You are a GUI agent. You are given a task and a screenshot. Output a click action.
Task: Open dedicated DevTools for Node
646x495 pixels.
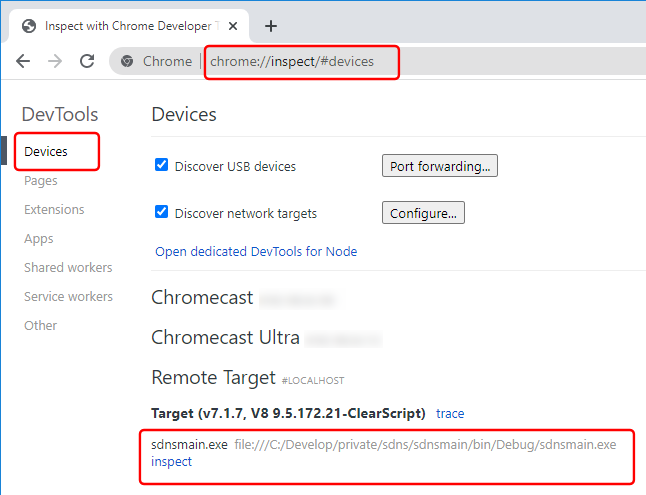coord(256,251)
